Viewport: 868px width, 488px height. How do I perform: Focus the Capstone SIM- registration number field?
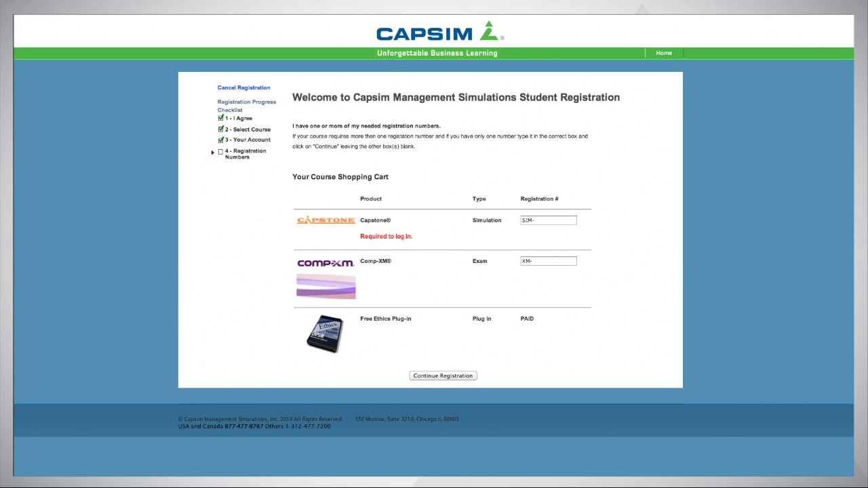coord(549,220)
